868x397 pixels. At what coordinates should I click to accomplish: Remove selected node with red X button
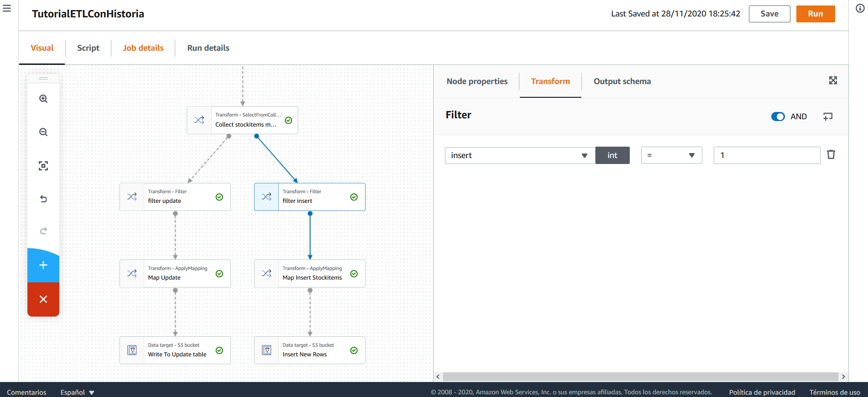pyautogui.click(x=43, y=299)
